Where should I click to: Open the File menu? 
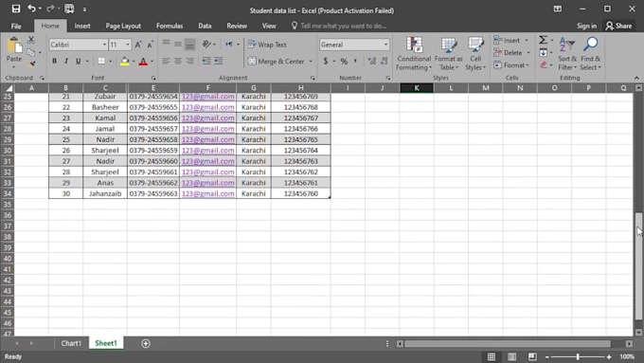16,26
